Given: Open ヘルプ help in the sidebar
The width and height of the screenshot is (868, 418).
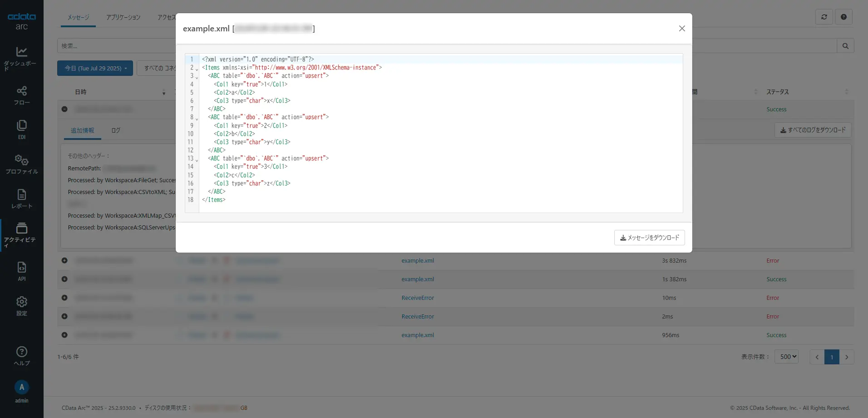Looking at the screenshot, I should point(21,356).
